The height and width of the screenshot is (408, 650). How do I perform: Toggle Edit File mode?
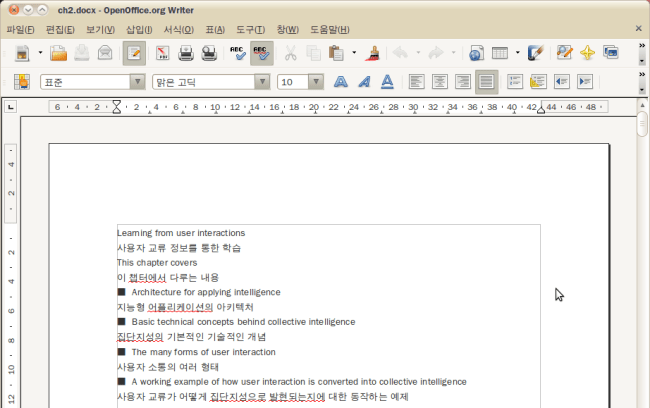click(134, 53)
